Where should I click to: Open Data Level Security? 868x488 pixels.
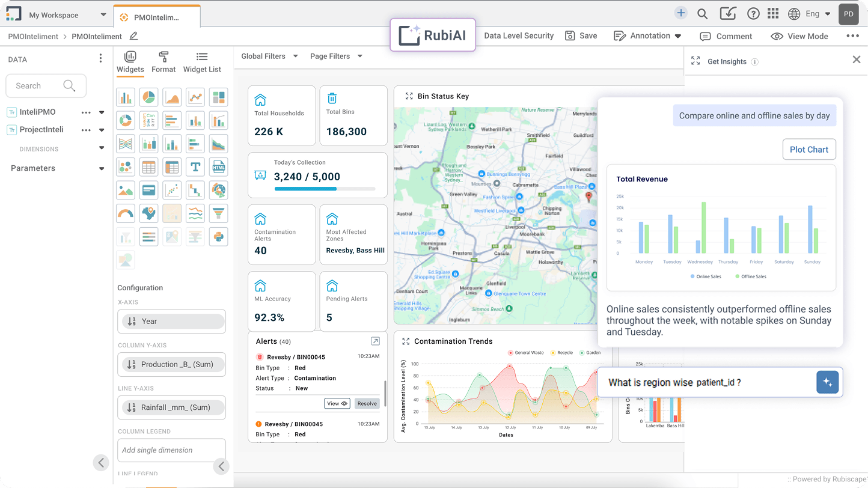(x=519, y=36)
